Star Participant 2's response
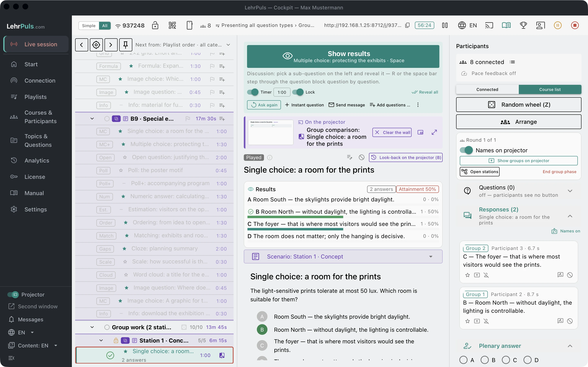The width and height of the screenshot is (588, 367). click(x=468, y=321)
